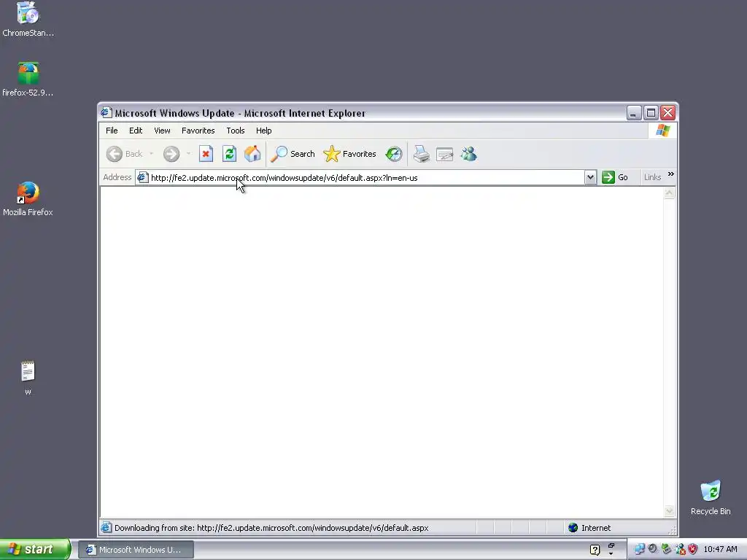Expand the Forward button history dropdown arrow
This screenshot has width=747, height=560.
[x=189, y=154]
